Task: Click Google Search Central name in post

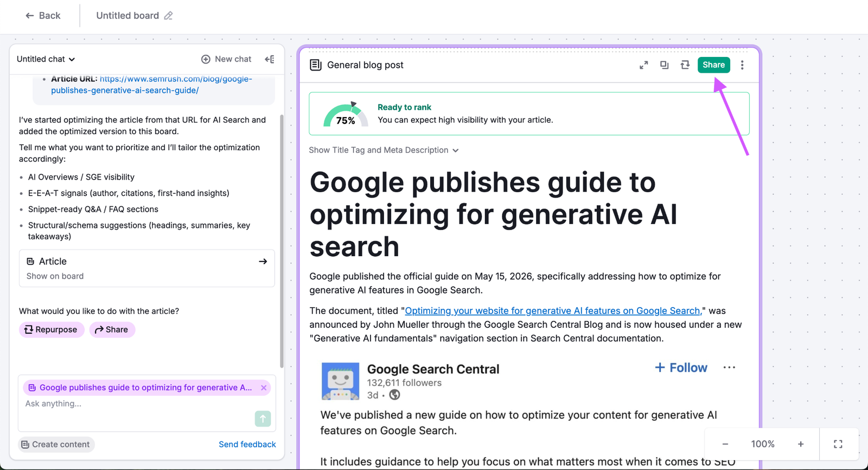Action: [x=433, y=369]
